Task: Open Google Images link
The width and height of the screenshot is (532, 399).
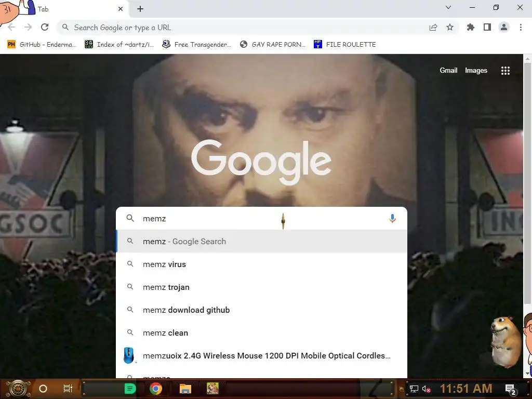Action: click(476, 70)
